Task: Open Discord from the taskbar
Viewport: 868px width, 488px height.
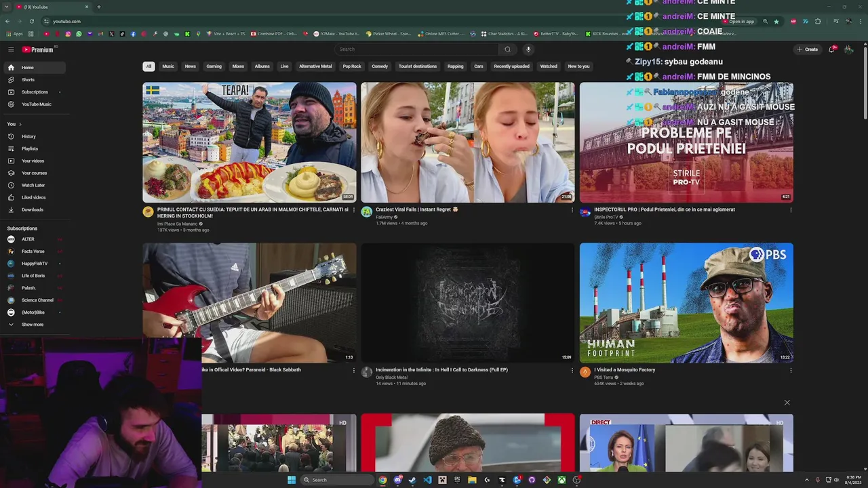Action: click(398, 480)
